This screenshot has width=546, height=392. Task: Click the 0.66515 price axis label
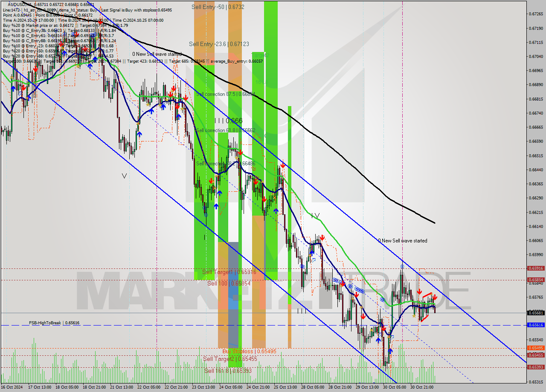[535, 156]
